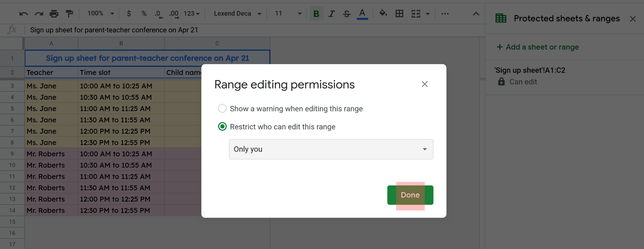Click Mr. Roberts '11:30 AM to 11:55 AM' cell
Screen dimensions: 644x249
tap(121, 188)
